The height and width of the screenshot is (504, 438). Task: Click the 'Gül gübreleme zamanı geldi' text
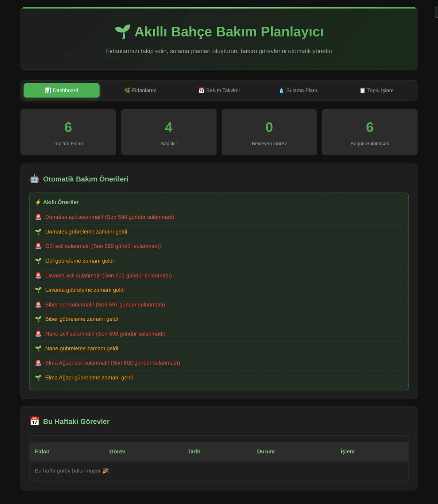80,261
